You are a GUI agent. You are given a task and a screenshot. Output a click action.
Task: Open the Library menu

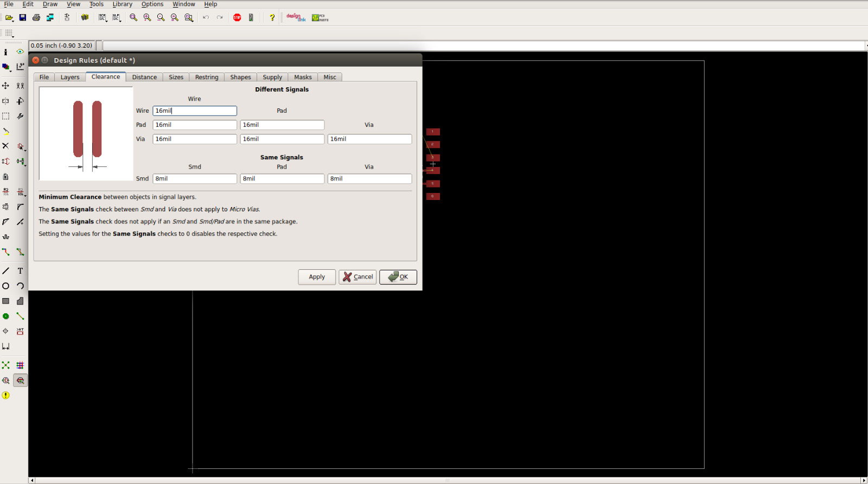122,4
